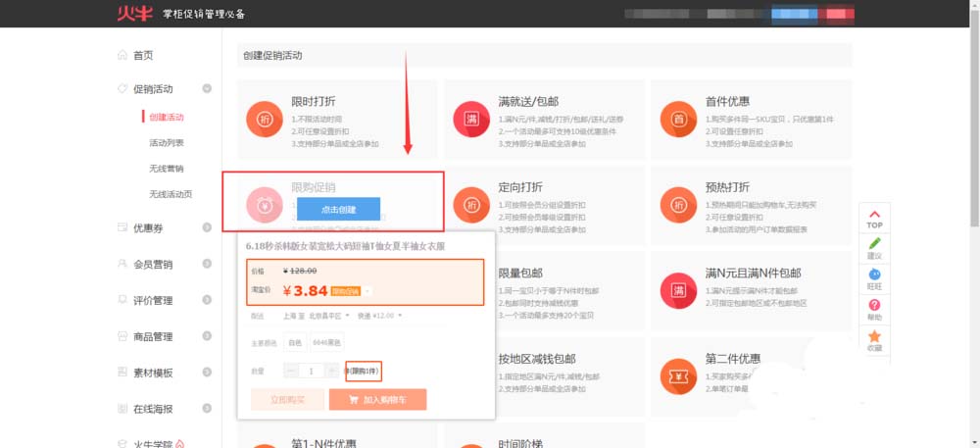Screen dimensions: 980x448
Task: Click the 满就送/包邮 red 满 icon
Action: [x=472, y=119]
